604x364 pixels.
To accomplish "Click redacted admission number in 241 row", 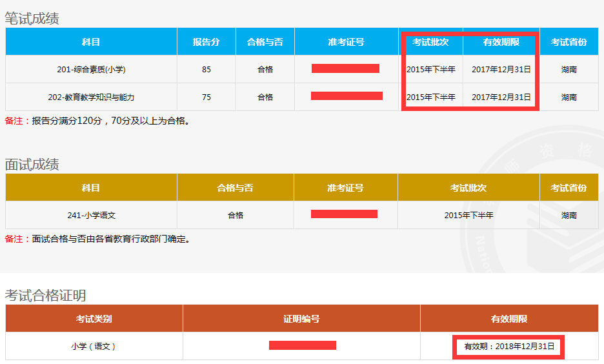I will pos(344,214).
